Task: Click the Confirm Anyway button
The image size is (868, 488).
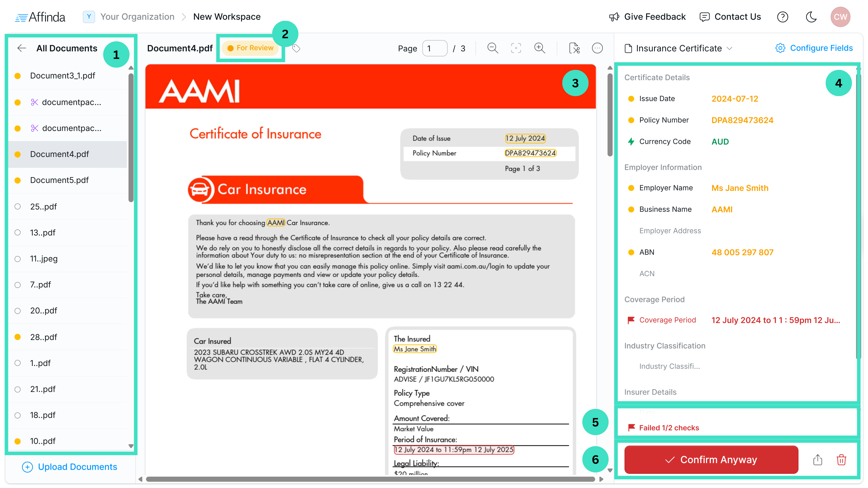Action: [711, 459]
